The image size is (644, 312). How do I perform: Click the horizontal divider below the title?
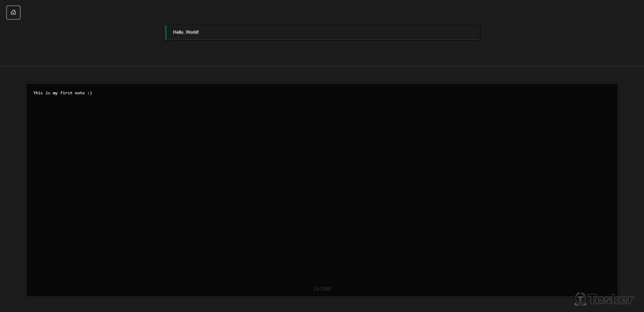pos(322,66)
